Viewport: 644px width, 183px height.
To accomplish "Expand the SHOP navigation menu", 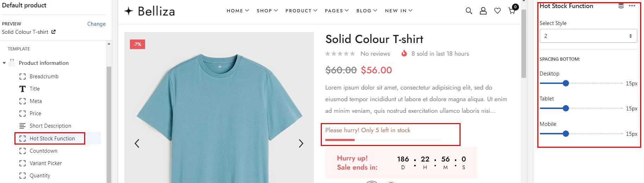I will click(267, 11).
